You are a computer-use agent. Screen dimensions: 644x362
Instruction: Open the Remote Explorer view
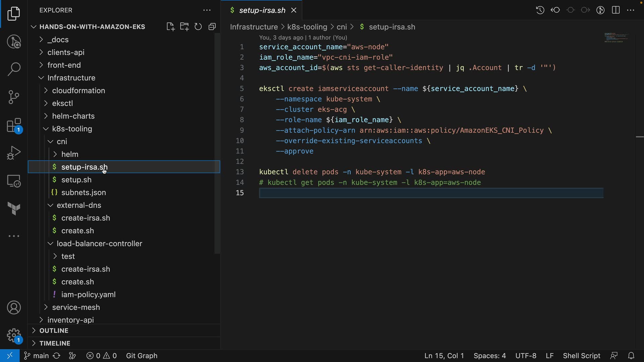click(14, 181)
